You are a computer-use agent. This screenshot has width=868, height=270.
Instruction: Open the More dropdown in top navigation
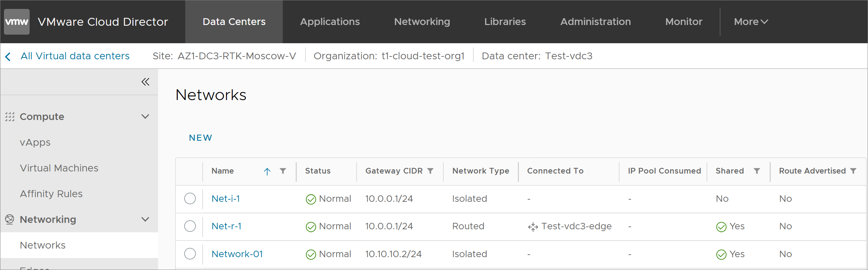click(751, 22)
